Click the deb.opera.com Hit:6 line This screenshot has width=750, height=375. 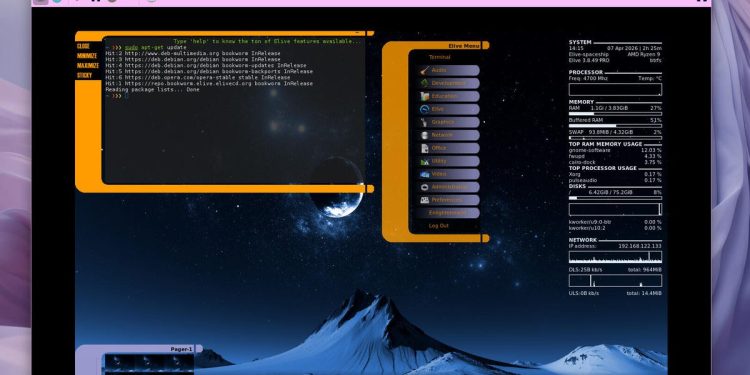click(x=198, y=77)
